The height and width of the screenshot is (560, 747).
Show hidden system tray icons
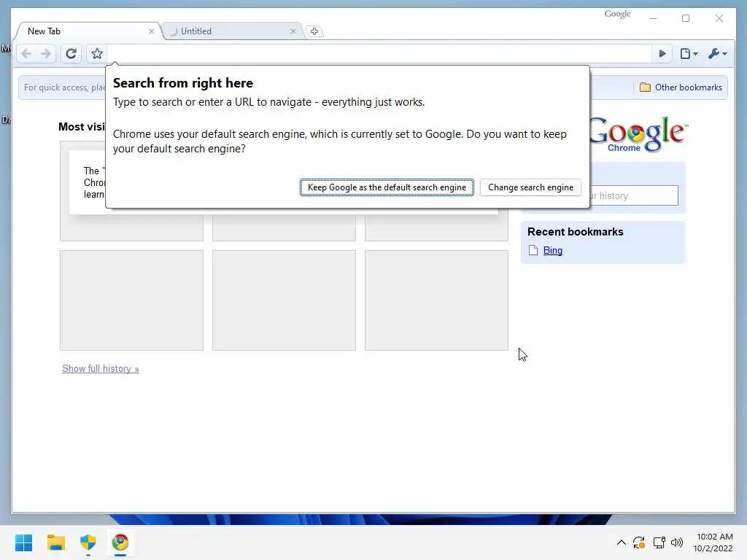(622, 542)
